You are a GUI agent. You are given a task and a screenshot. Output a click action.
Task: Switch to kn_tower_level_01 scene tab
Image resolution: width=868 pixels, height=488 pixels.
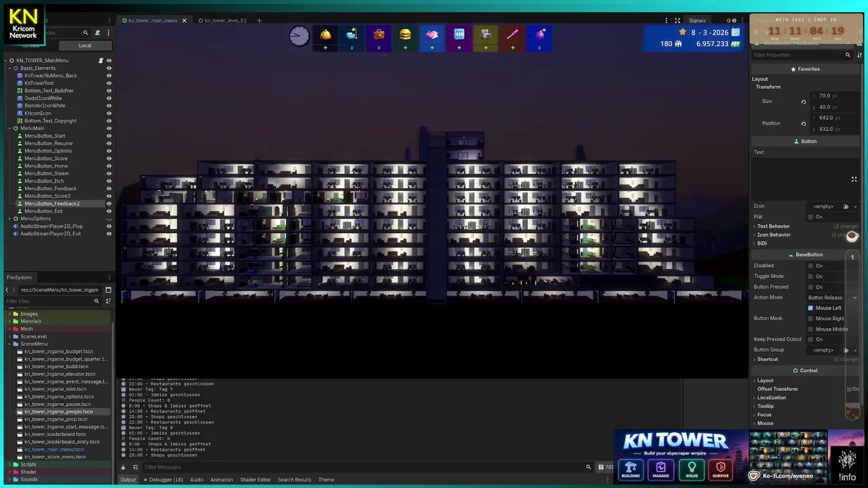[222, 20]
